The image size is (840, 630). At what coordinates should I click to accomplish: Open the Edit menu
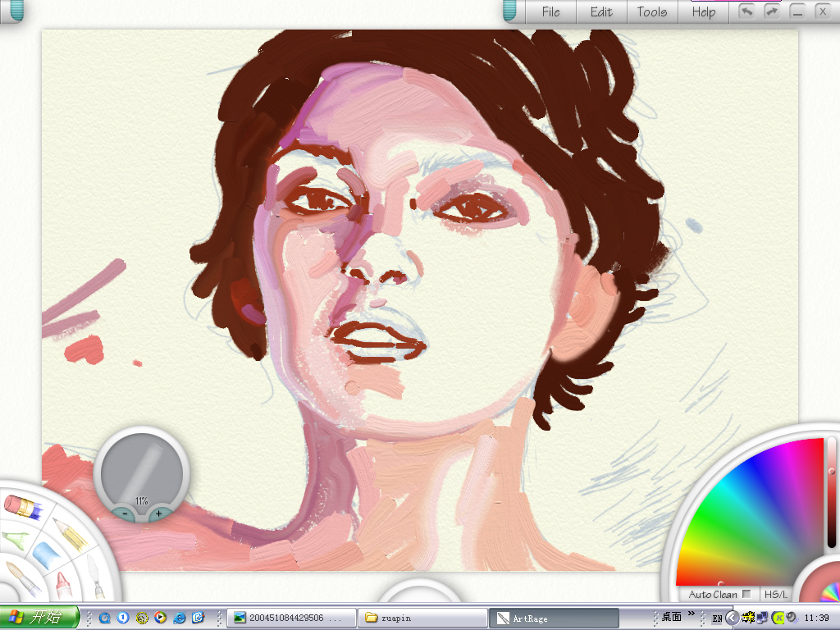[601, 11]
